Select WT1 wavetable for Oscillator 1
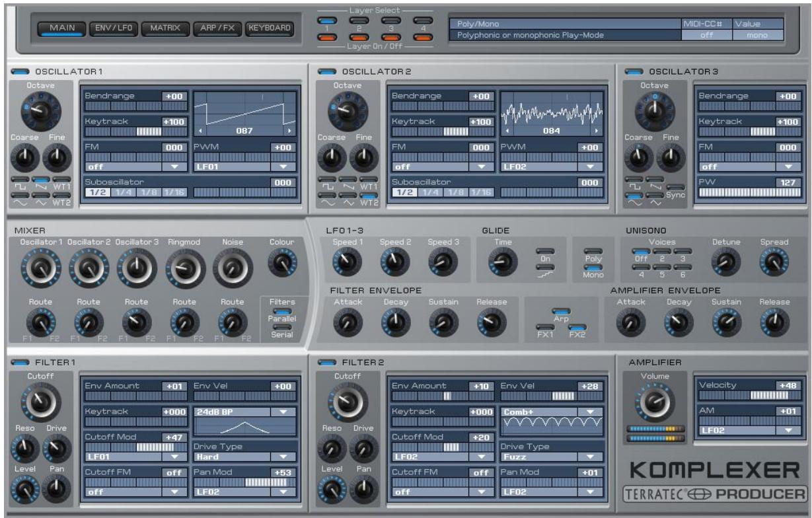812x518 pixels. (x=61, y=180)
